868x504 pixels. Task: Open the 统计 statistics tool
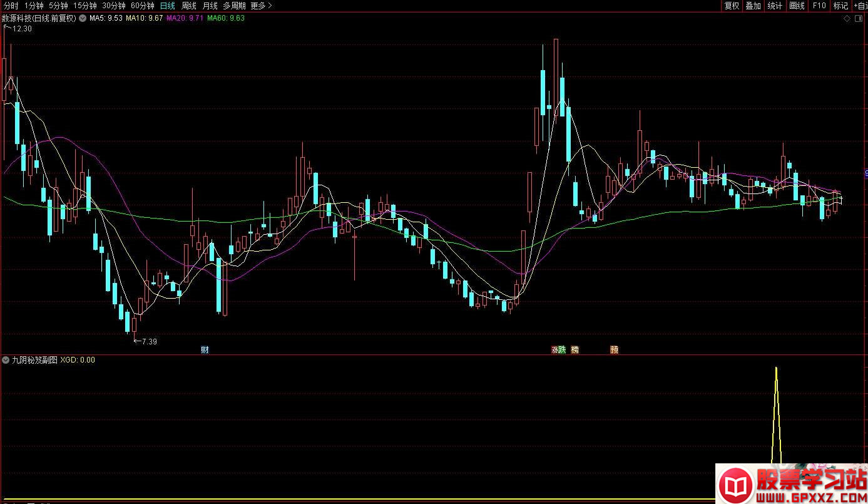(x=775, y=6)
